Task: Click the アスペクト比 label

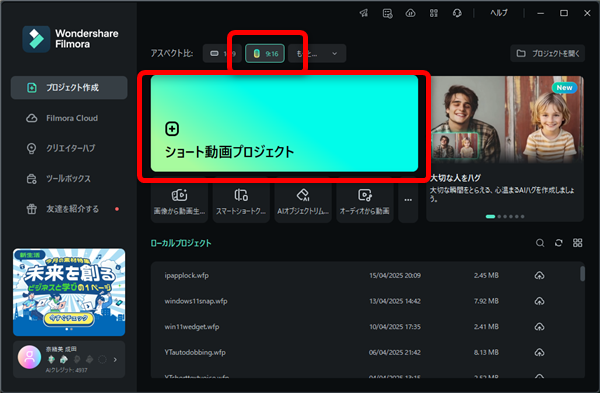Action: 172,54
